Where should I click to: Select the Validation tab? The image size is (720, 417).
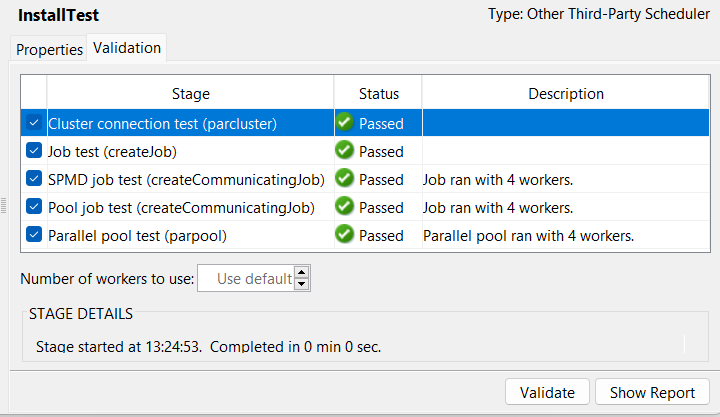[127, 47]
